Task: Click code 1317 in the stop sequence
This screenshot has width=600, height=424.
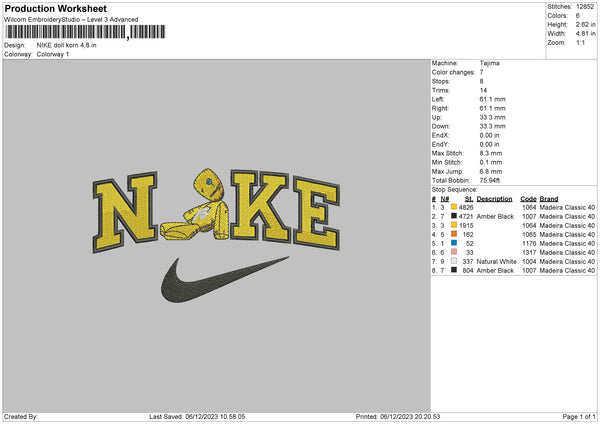Action: coord(529,253)
